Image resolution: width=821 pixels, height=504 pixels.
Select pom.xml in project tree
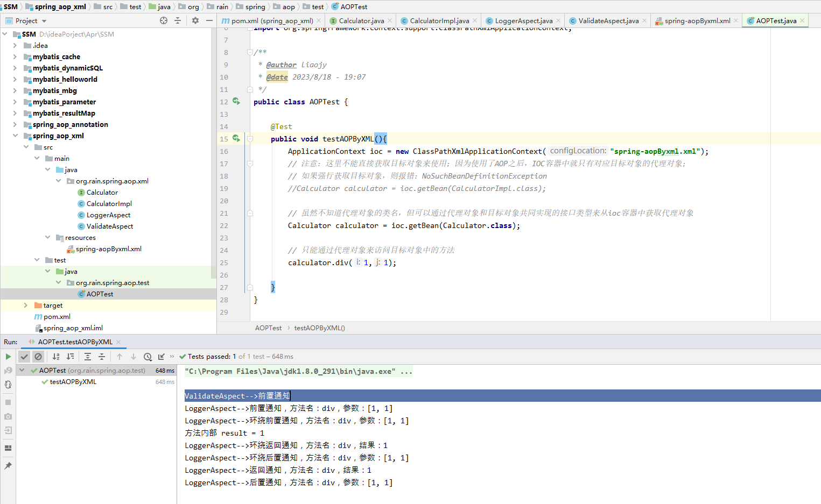pos(57,316)
